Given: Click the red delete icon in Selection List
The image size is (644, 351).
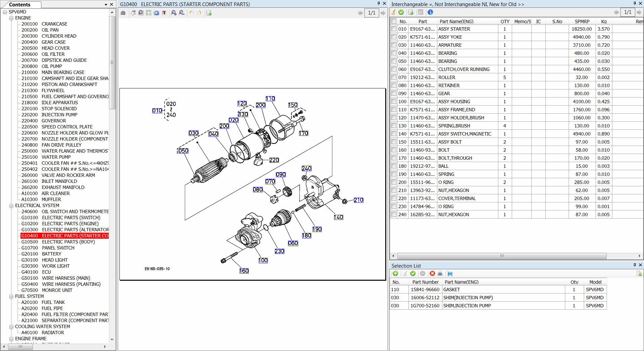Looking at the screenshot, I should tap(432, 274).
